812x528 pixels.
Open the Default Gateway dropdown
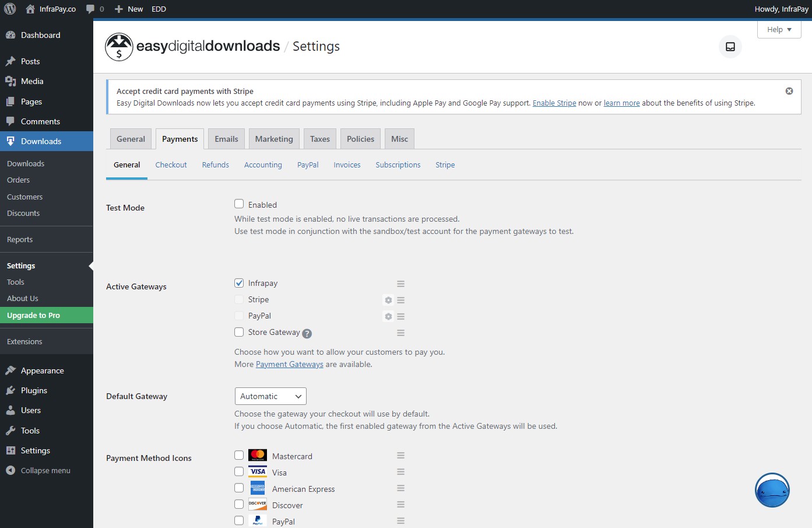coord(270,396)
